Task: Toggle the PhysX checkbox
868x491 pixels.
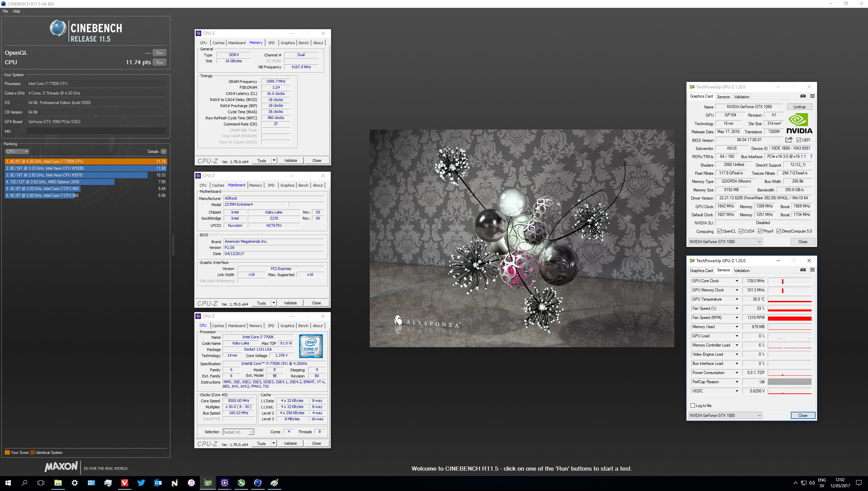Action: [x=760, y=231]
